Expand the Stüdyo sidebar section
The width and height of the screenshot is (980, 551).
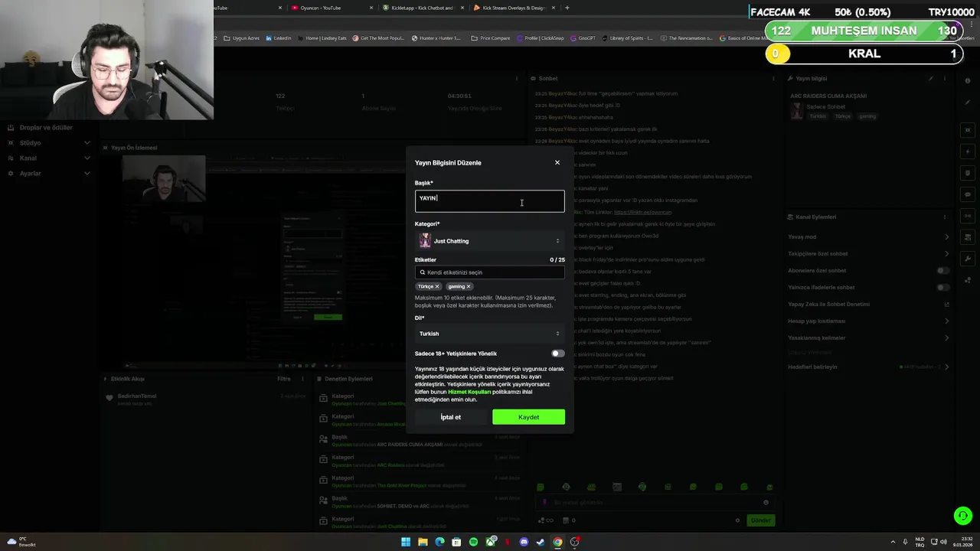point(49,143)
